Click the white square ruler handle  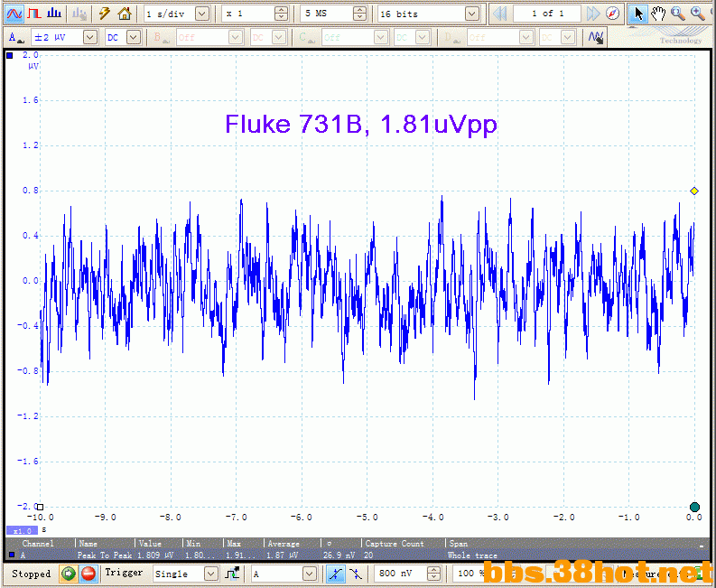click(x=41, y=507)
